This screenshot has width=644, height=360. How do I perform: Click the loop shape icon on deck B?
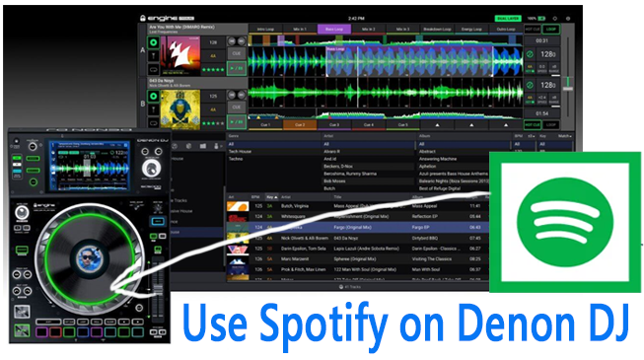153,123
